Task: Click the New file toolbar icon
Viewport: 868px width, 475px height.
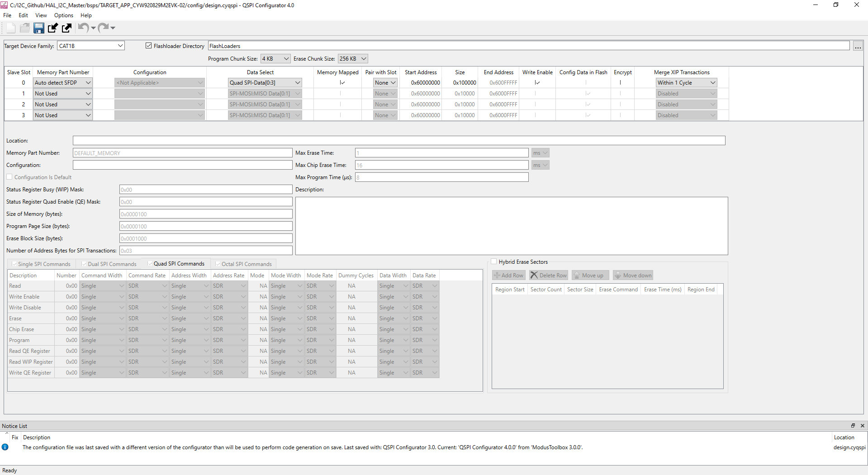Action: 11,28
